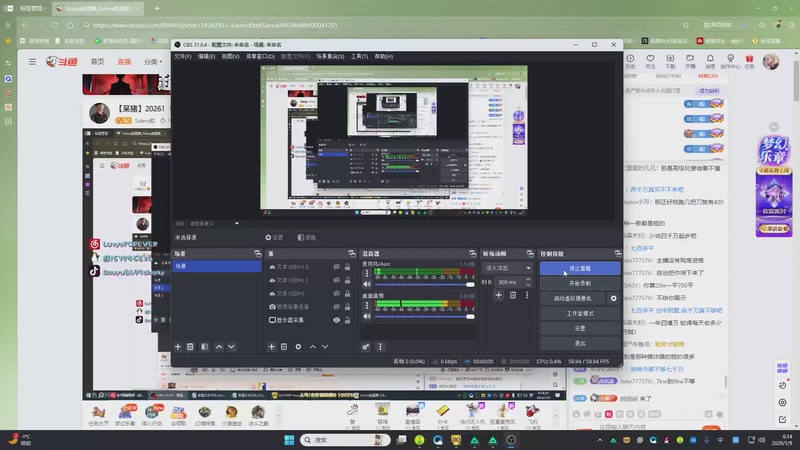Pop out the Scenes dock with its float icon
This screenshot has width=800, height=450.
[x=257, y=254]
